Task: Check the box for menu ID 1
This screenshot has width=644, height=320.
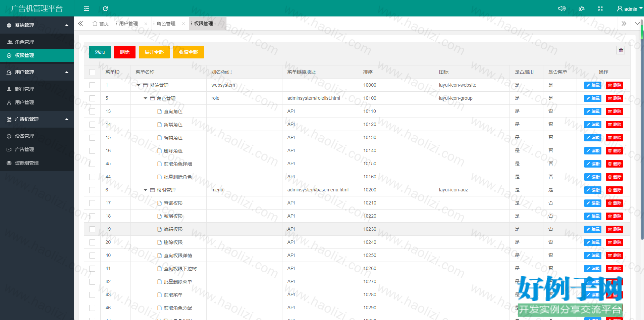Action: [92, 85]
